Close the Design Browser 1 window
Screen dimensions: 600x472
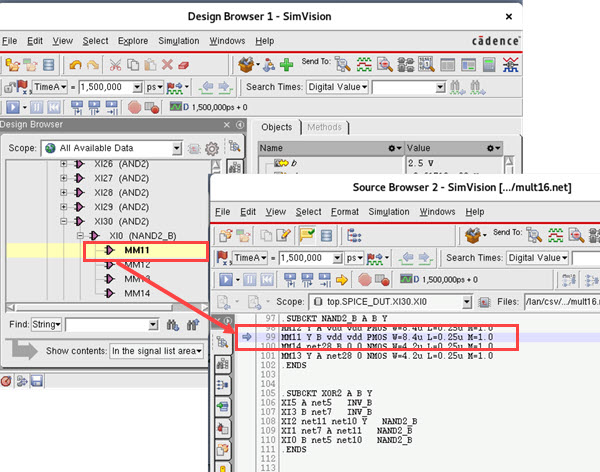click(509, 16)
